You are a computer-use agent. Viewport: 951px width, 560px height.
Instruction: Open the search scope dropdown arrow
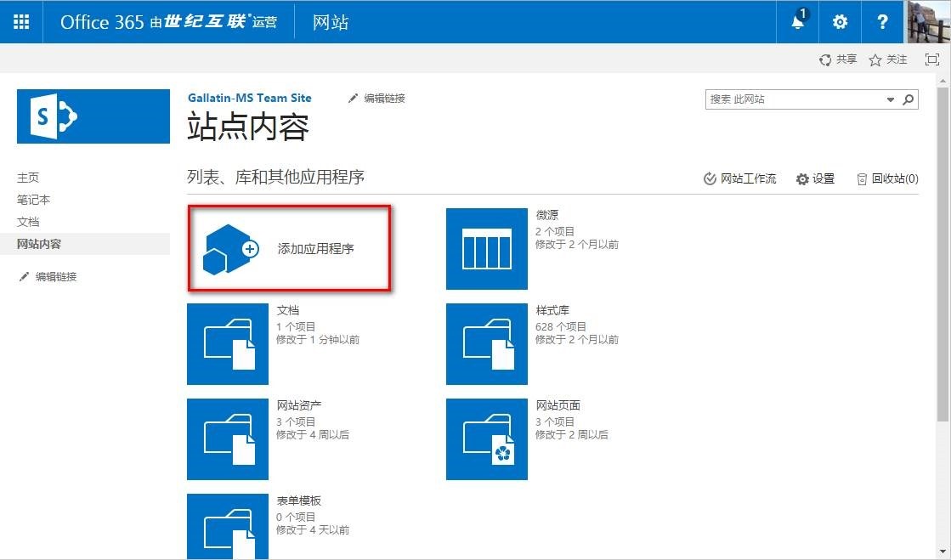(891, 99)
